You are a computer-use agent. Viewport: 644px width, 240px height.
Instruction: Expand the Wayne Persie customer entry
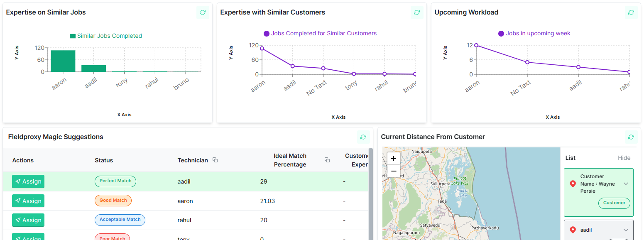[626, 184]
